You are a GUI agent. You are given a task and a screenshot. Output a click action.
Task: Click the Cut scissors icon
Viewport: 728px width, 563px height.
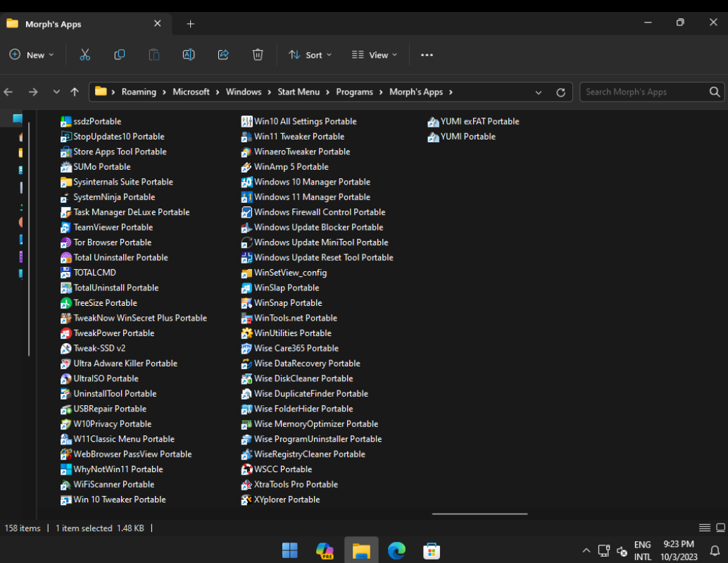click(x=84, y=55)
